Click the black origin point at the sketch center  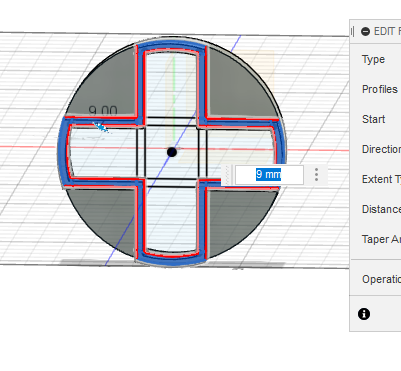(172, 152)
